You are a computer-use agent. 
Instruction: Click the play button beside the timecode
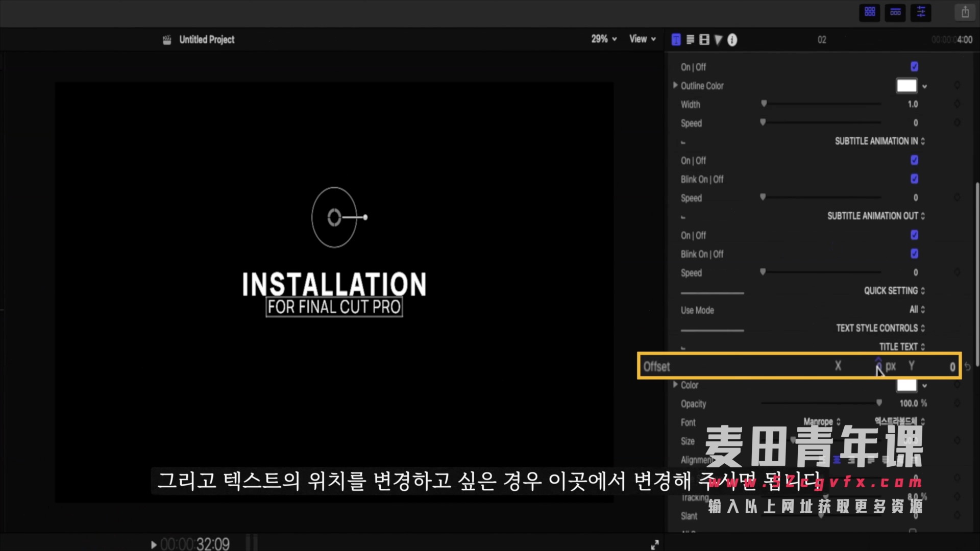click(154, 544)
